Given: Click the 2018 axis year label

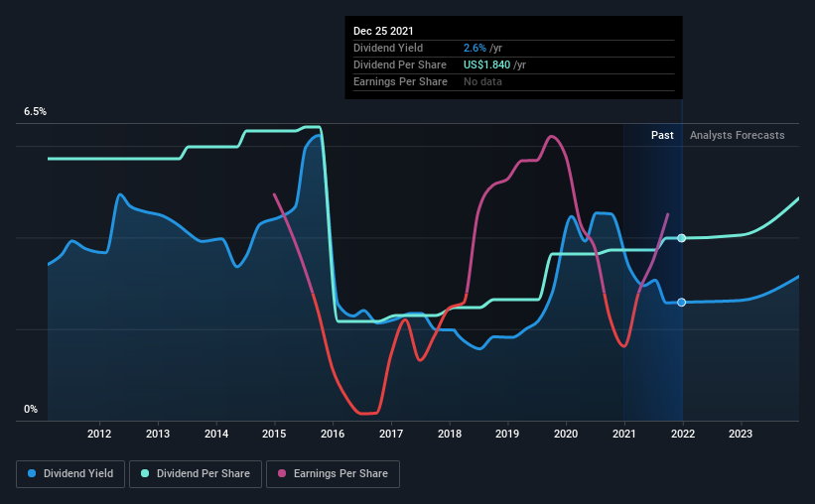Looking at the screenshot, I should point(450,434).
